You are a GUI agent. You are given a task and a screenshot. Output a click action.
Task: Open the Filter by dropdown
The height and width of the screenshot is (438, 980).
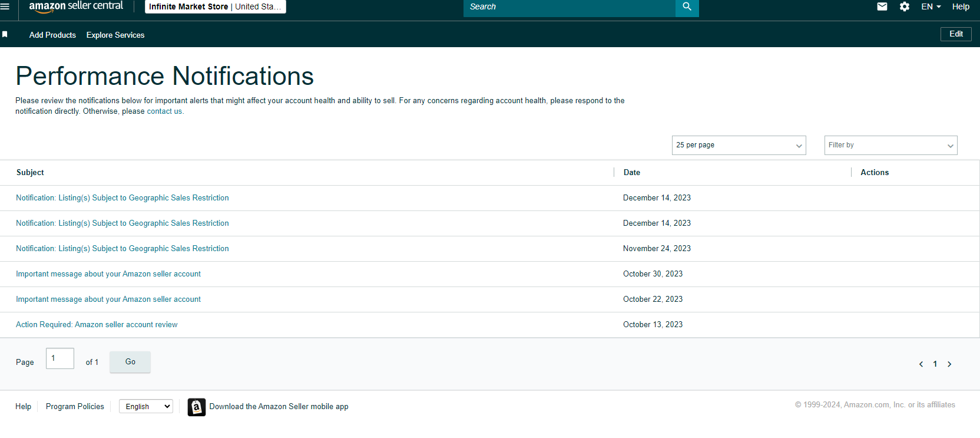click(891, 145)
